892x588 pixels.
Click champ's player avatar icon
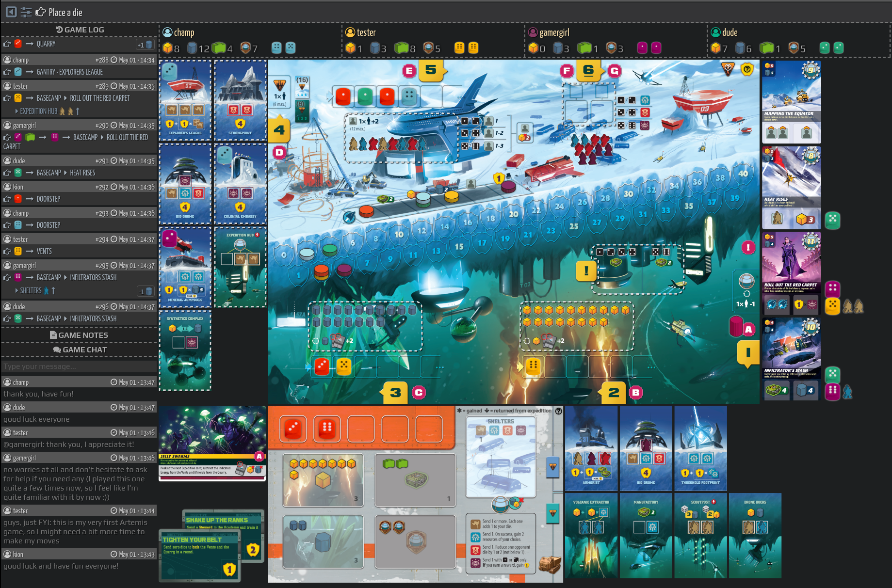click(168, 32)
